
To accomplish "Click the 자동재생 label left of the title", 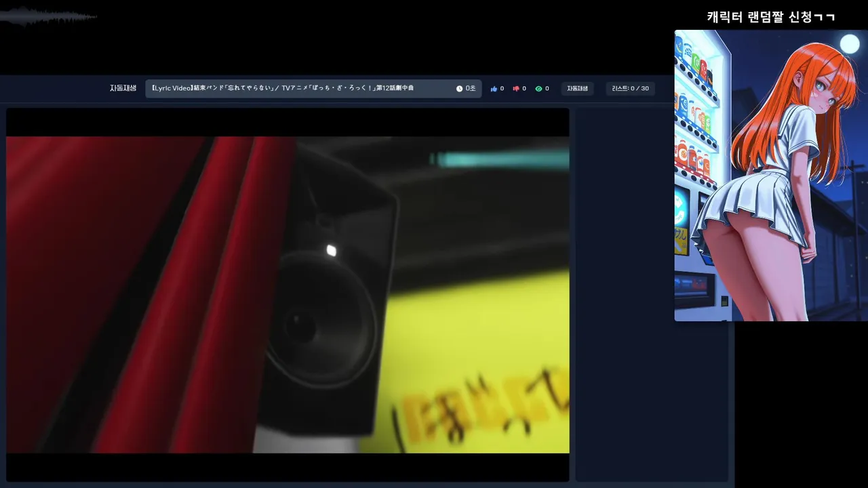I will click(x=123, y=88).
